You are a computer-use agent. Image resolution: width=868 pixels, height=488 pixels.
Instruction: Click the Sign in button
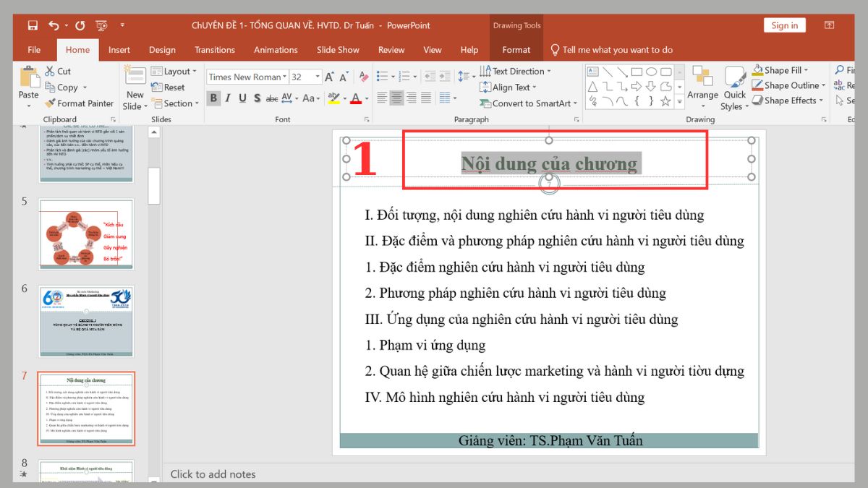point(784,25)
